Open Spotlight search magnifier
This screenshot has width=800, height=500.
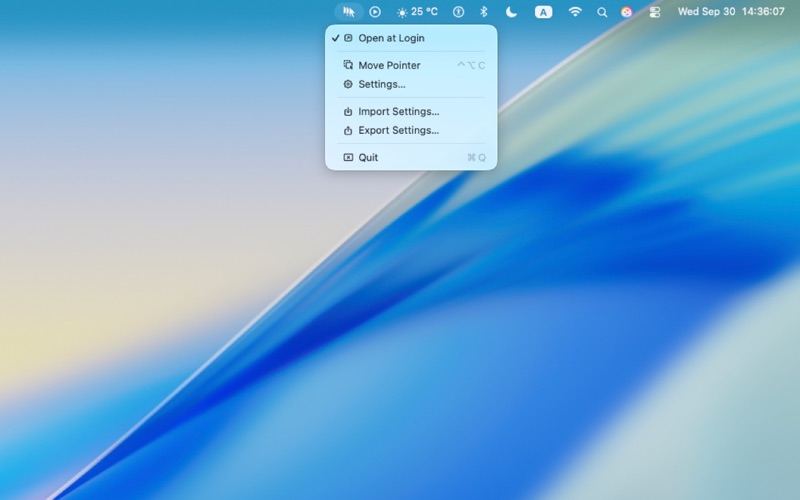602,12
